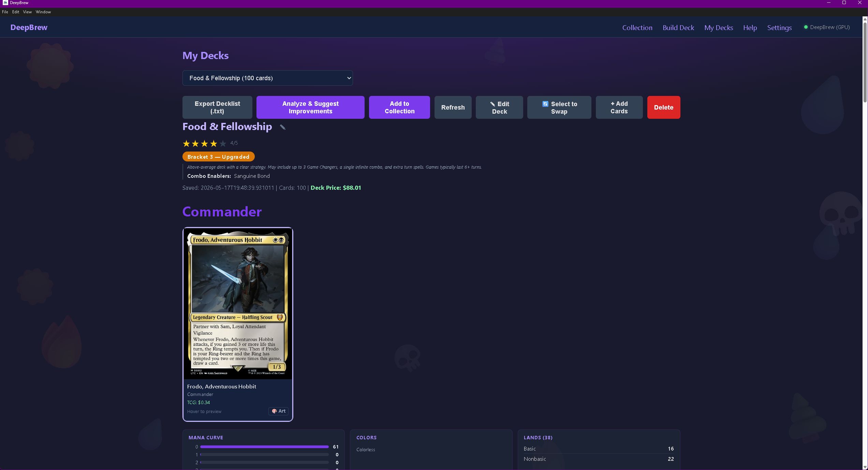
Task: Click the mana curve bar for cost 0
Action: pos(264,447)
